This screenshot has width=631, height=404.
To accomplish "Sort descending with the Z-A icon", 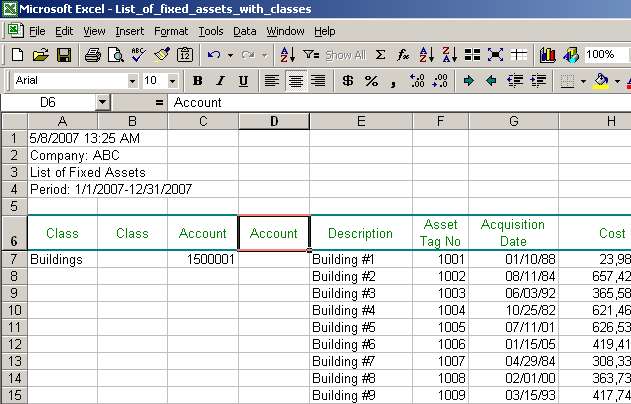I will click(x=449, y=55).
